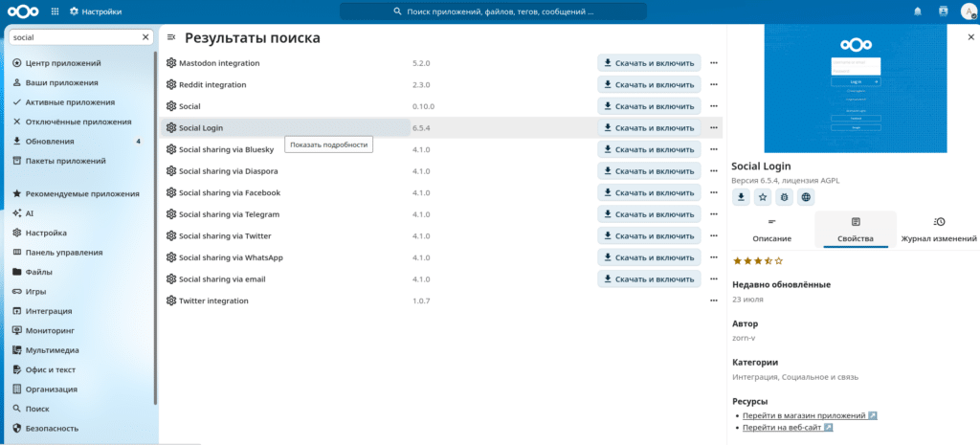Download and enable Reddit integration

click(x=649, y=84)
